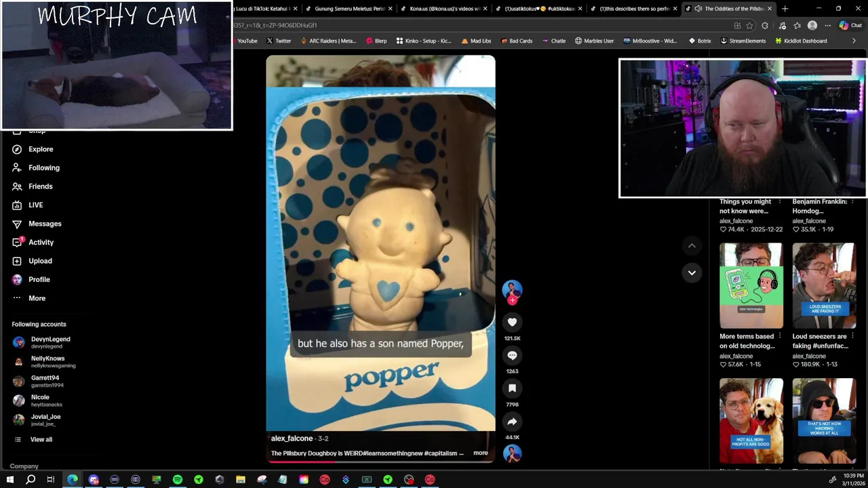Viewport: 868px width, 488px height.
Task: Add this page to favorites with star
Action: 749,26
